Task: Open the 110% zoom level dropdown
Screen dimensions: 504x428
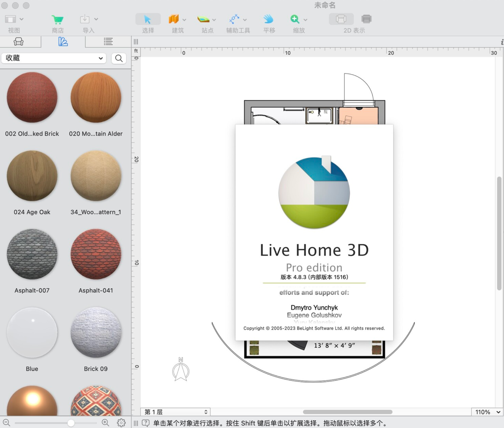Action: (x=487, y=412)
